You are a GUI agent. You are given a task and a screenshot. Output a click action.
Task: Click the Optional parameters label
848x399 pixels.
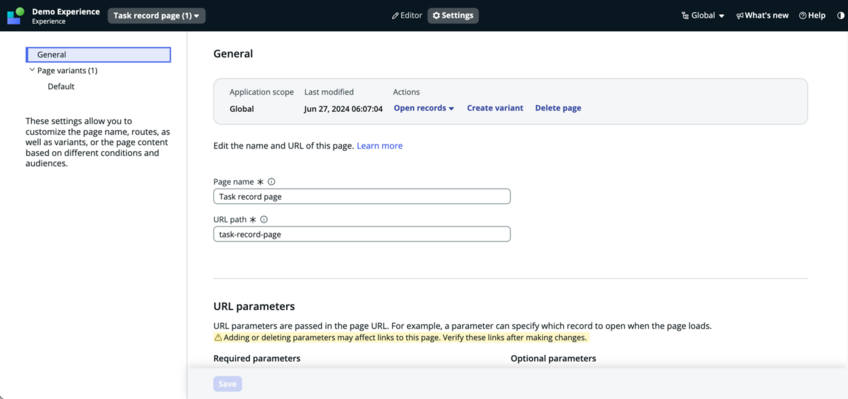[553, 358]
